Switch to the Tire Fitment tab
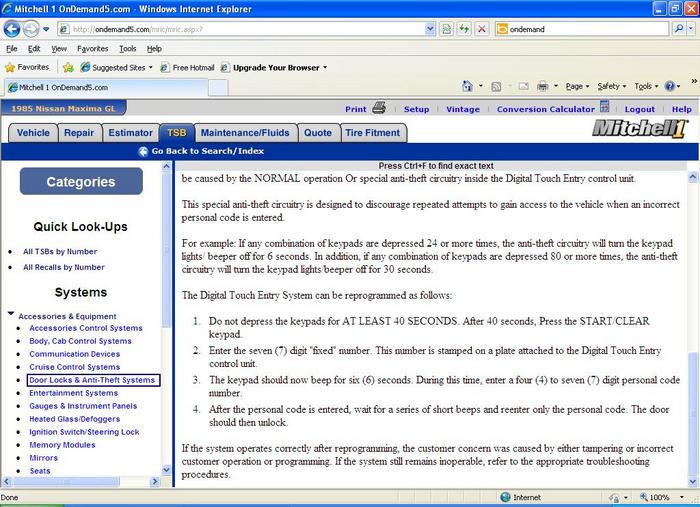The image size is (700, 507). click(x=373, y=133)
